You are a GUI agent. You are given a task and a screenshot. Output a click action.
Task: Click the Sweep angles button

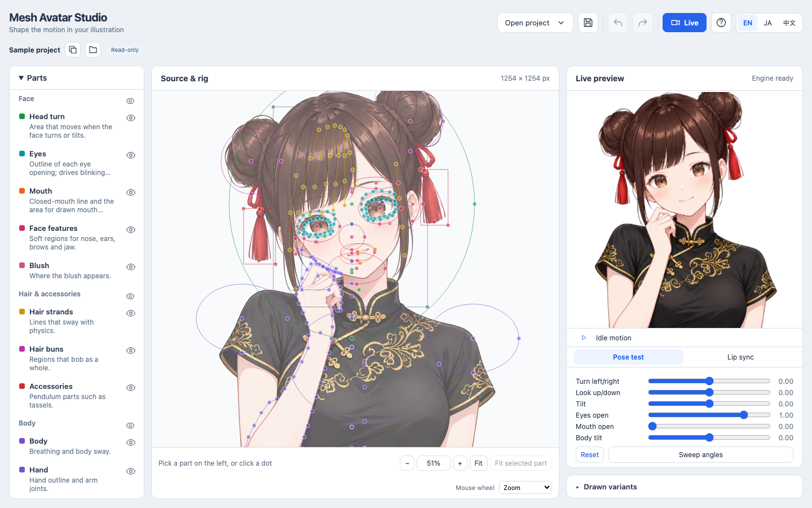[701, 455]
